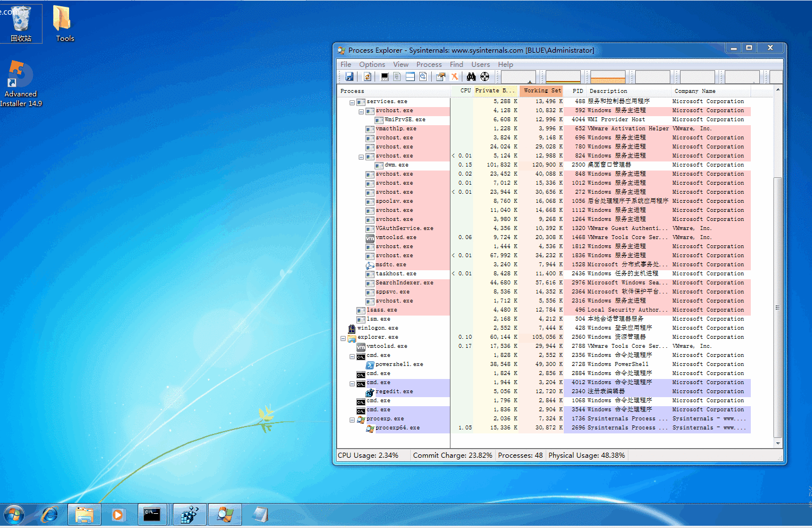Open System Information from the toolbar
Screen dimensions: 812x528
385,76
